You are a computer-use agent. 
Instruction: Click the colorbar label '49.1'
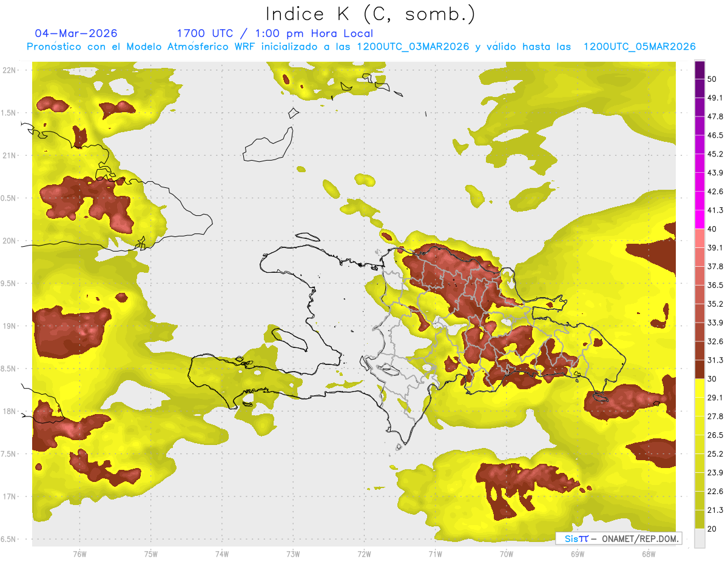pyautogui.click(x=715, y=98)
